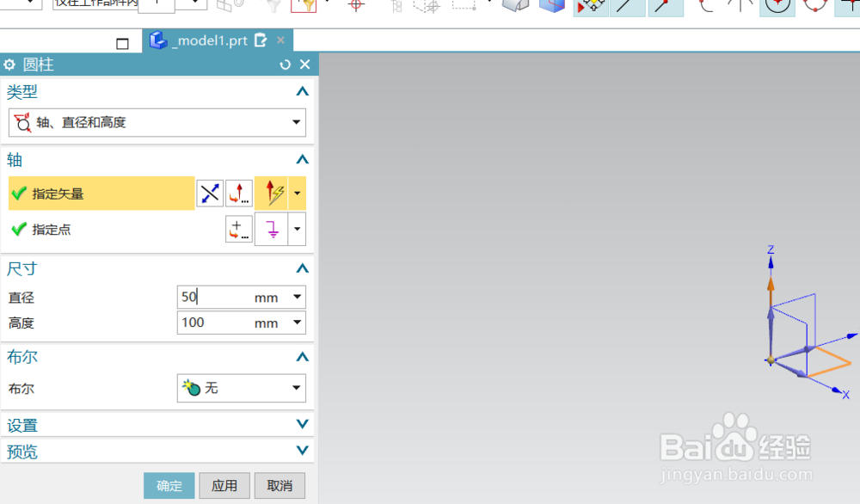
Task: Open the 直径 field options dropdown
Action: (x=298, y=297)
